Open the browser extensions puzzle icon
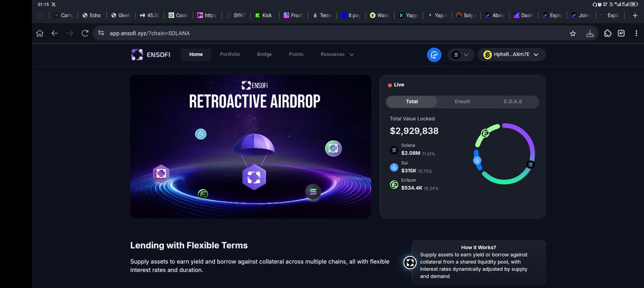Screen dimensions: 644x288 608,33
